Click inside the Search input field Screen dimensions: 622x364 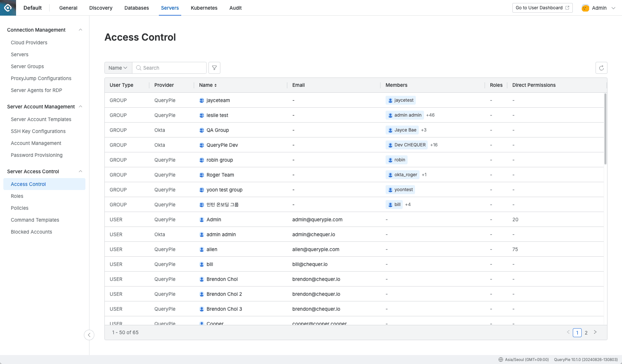tap(169, 68)
